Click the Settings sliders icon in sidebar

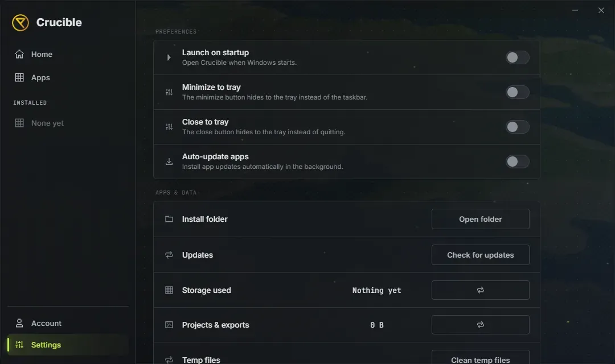click(19, 345)
